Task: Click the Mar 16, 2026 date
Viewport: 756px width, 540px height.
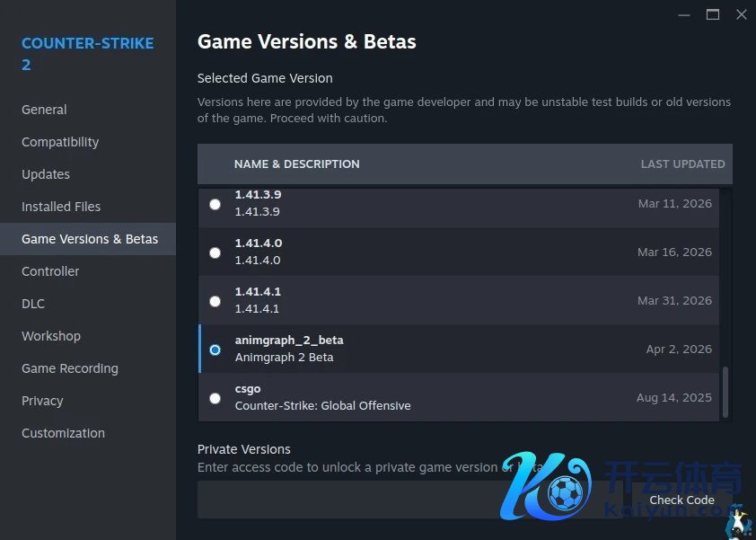Action: coord(674,252)
